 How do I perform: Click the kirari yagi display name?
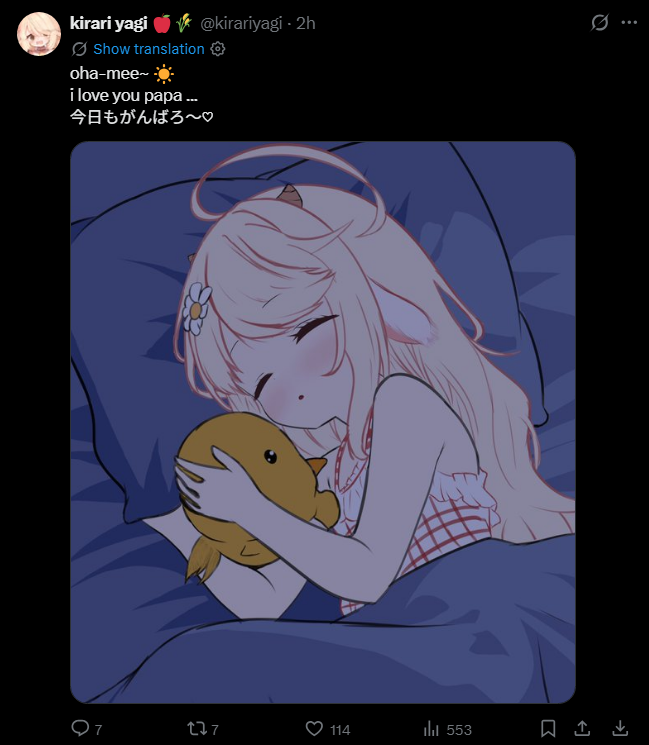coord(108,23)
